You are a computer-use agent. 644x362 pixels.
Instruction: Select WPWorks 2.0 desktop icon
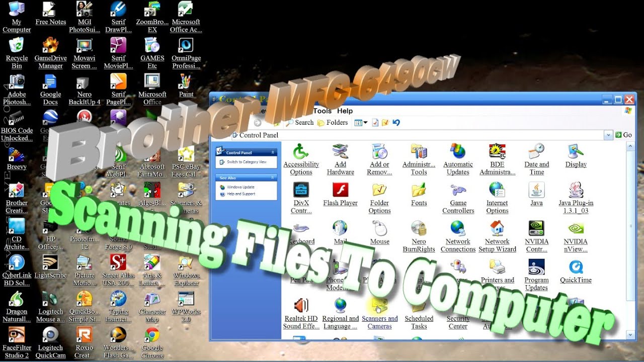pos(186,307)
